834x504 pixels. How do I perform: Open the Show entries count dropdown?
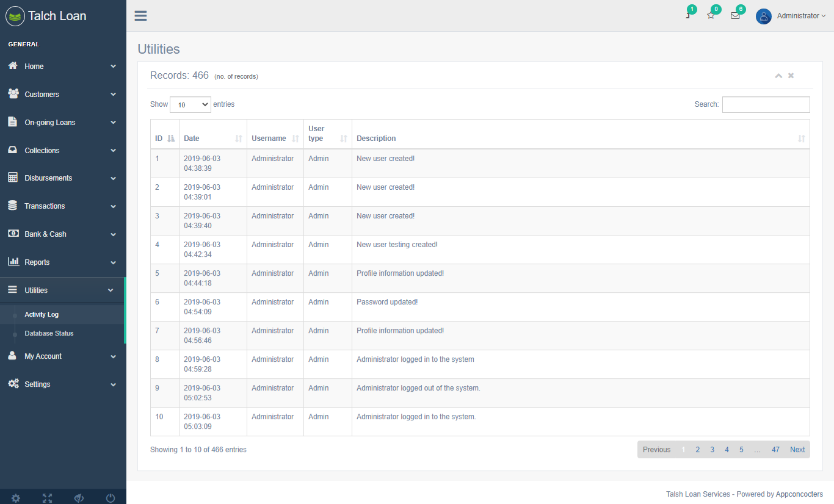[190, 104]
